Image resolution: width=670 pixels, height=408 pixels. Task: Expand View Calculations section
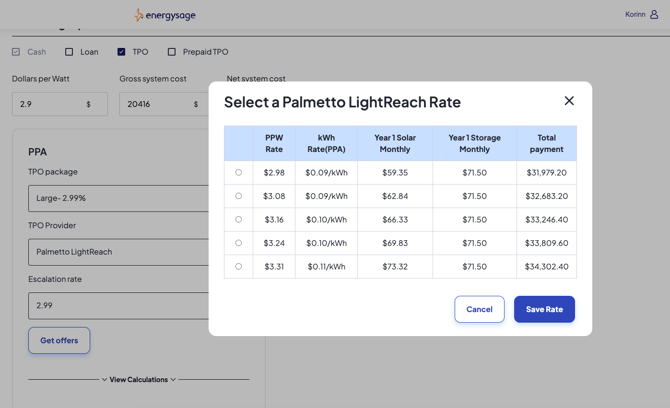point(138,379)
